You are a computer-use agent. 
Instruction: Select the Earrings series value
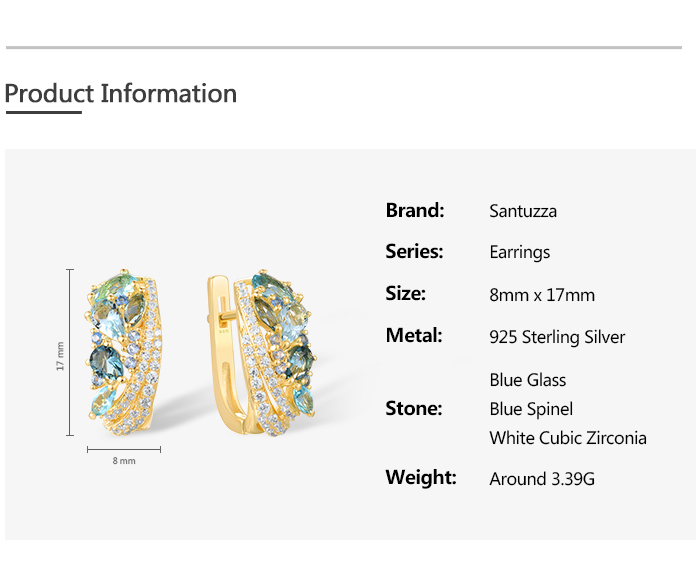(519, 253)
